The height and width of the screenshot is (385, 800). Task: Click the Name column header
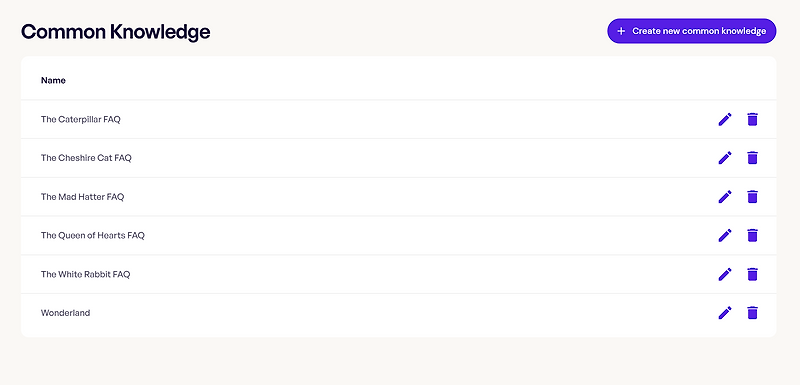[53, 80]
